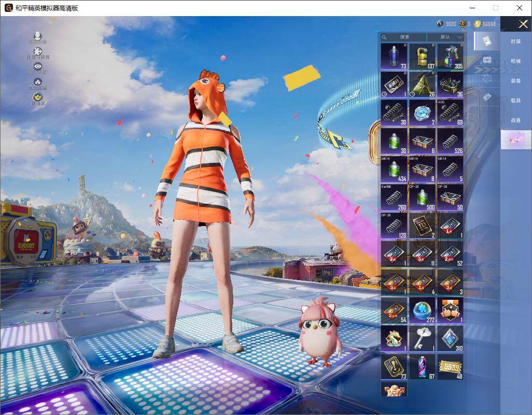Select the spring item with count 526
Viewport: 532px width, 415px height.
[450, 141]
